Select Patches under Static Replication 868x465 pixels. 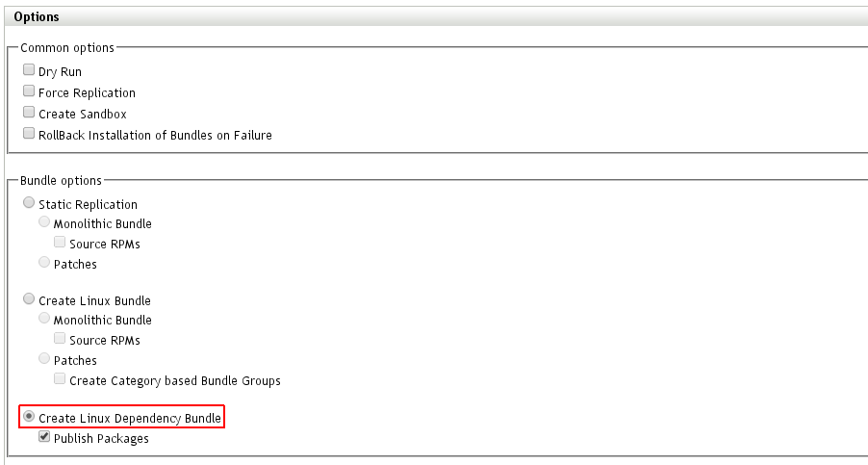(44, 262)
